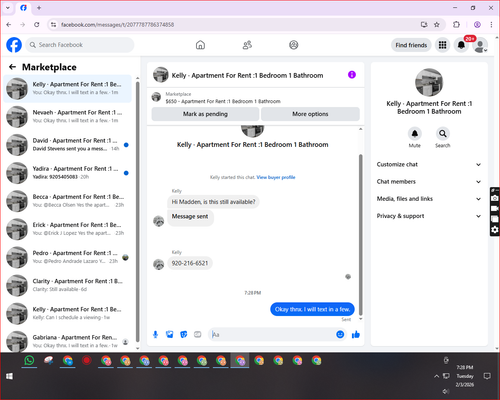Viewport: 500px width, 400px height.
Task: Open the account avatar menu
Action: pos(480,45)
